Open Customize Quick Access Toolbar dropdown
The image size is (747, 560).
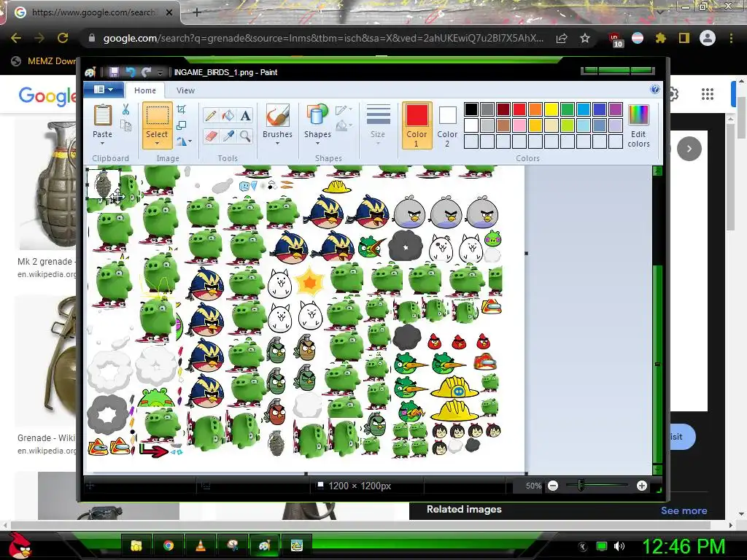point(160,72)
